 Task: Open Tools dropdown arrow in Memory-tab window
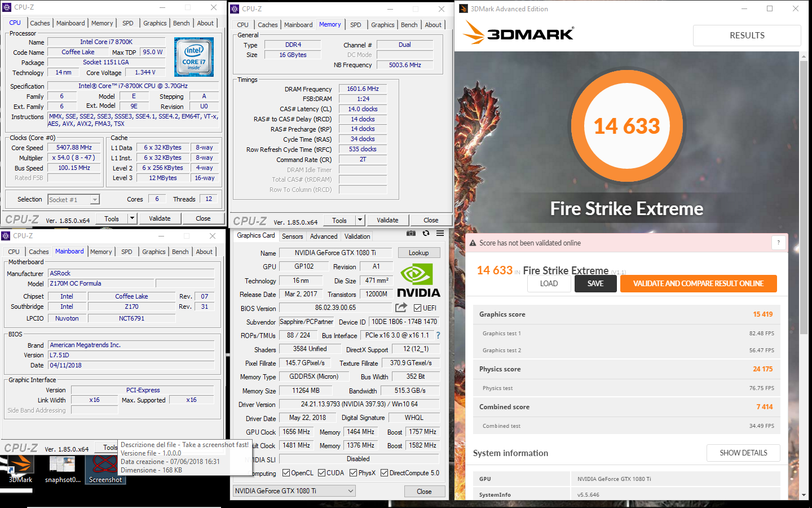point(360,220)
